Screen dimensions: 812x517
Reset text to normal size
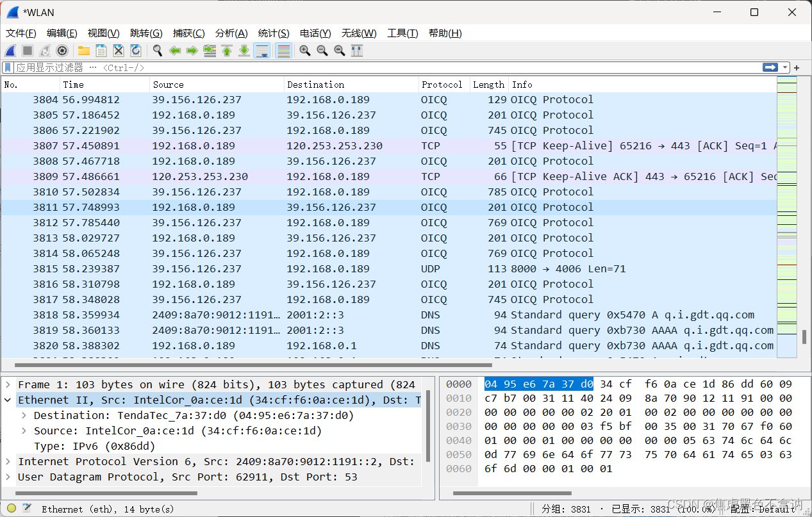(340, 51)
